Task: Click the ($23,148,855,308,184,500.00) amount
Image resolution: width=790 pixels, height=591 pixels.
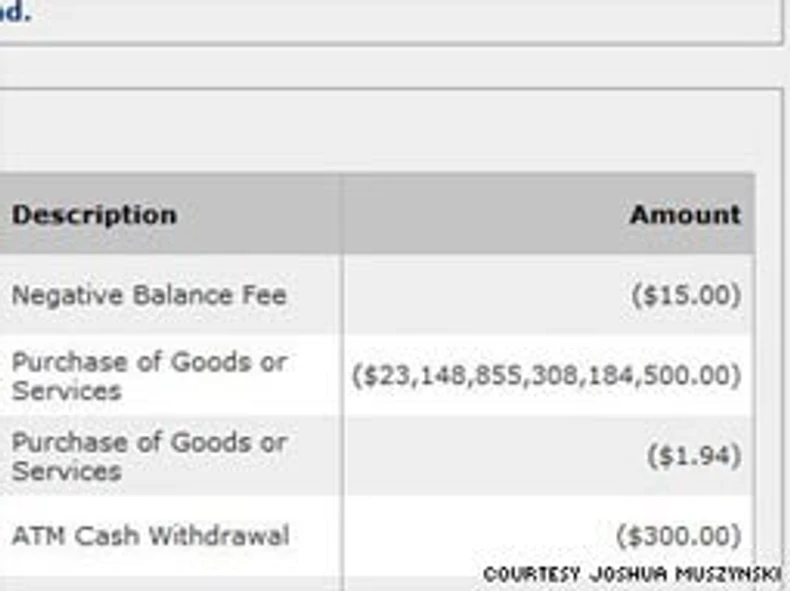Action: point(547,375)
